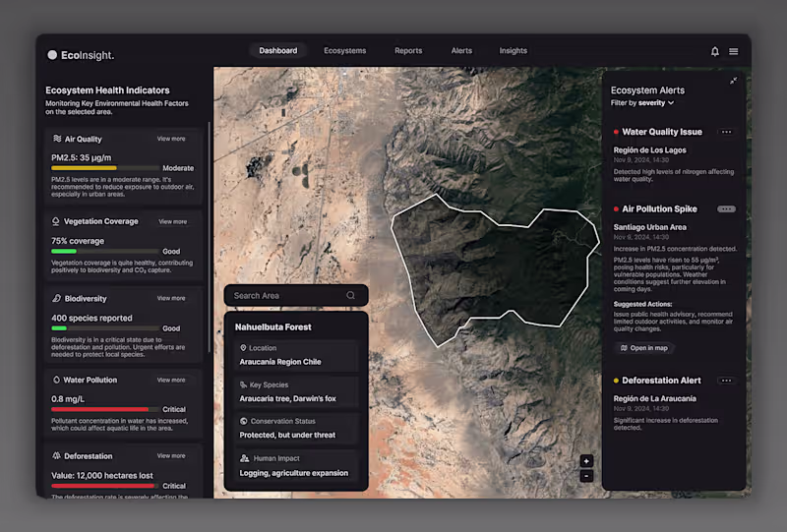Collapse the Ecosystem Alerts panel icon
The image size is (787, 532).
point(733,81)
